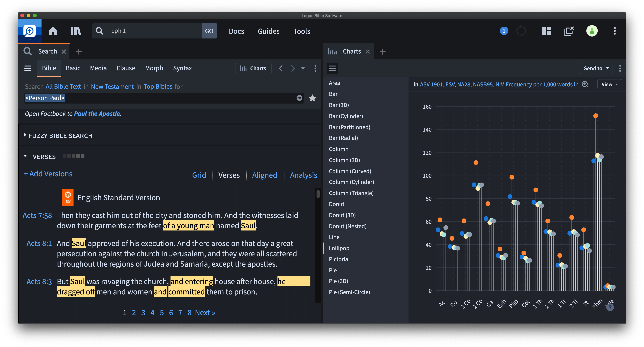Close the Charts tab
Screen dimensions: 644x347
click(x=367, y=51)
